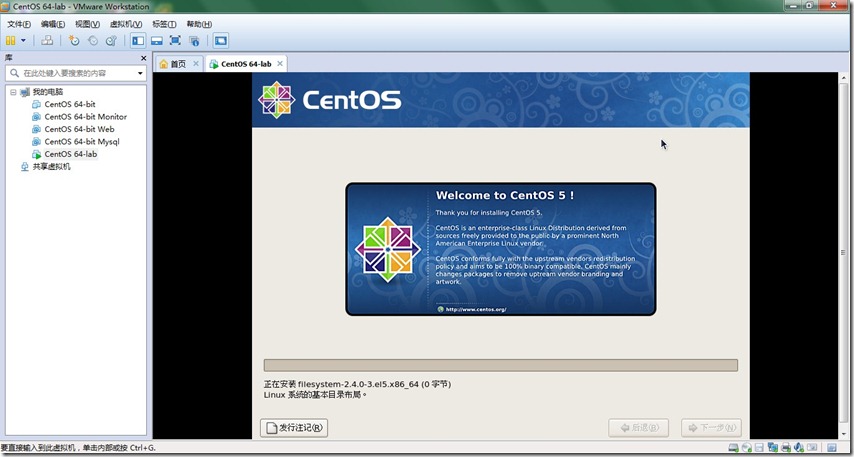This screenshot has height=457, width=854.
Task: Select CentOS 64-bit Monitor in library
Action: (x=86, y=117)
